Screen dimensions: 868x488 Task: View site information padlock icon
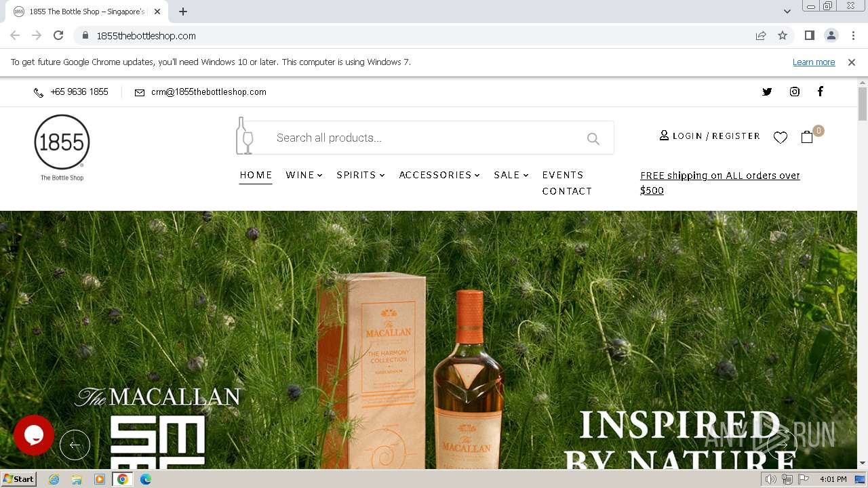tap(85, 35)
